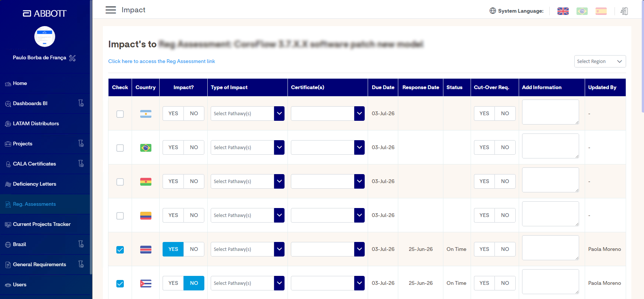Click the Current Projects Tracker icon
Image resolution: width=644 pixels, height=299 pixels.
click(x=8, y=224)
